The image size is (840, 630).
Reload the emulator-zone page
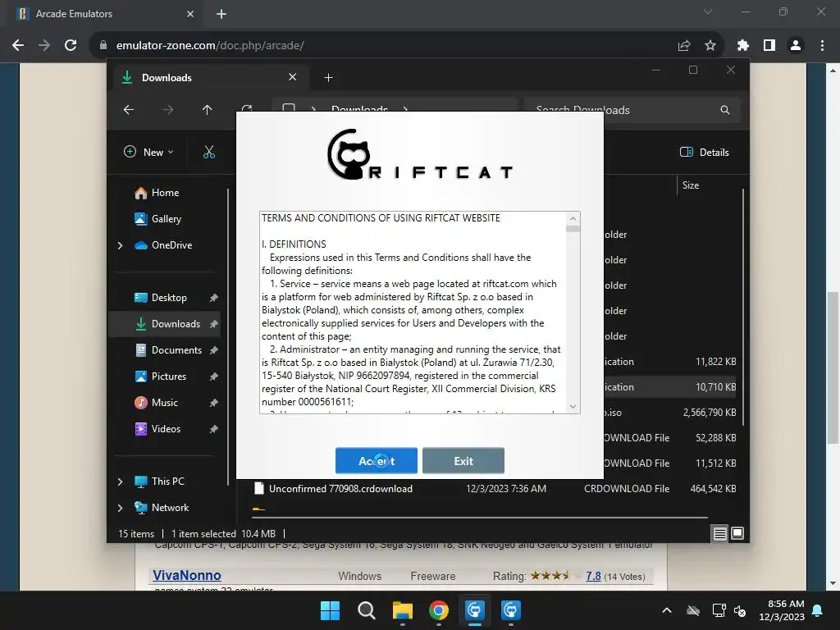click(x=71, y=46)
